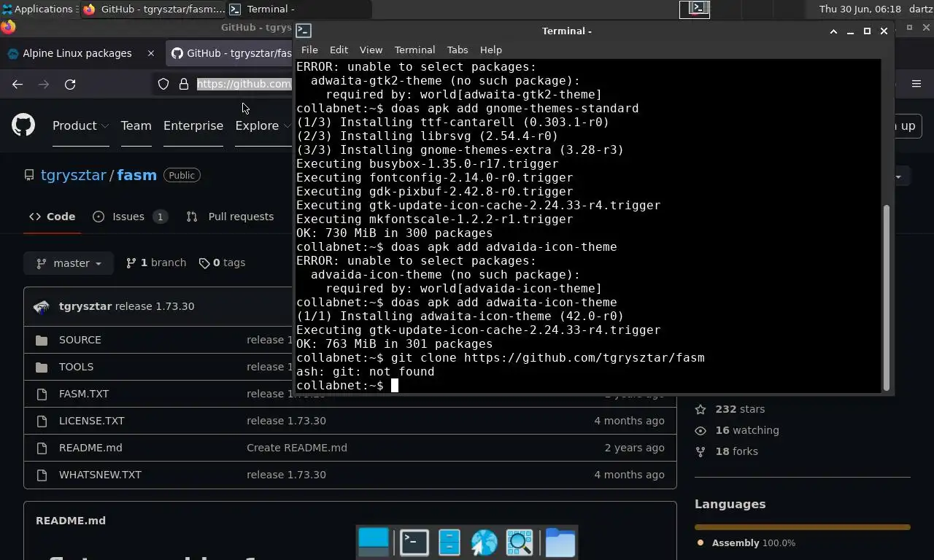View the 232 stars link
The image size is (934, 560).
click(x=730, y=409)
